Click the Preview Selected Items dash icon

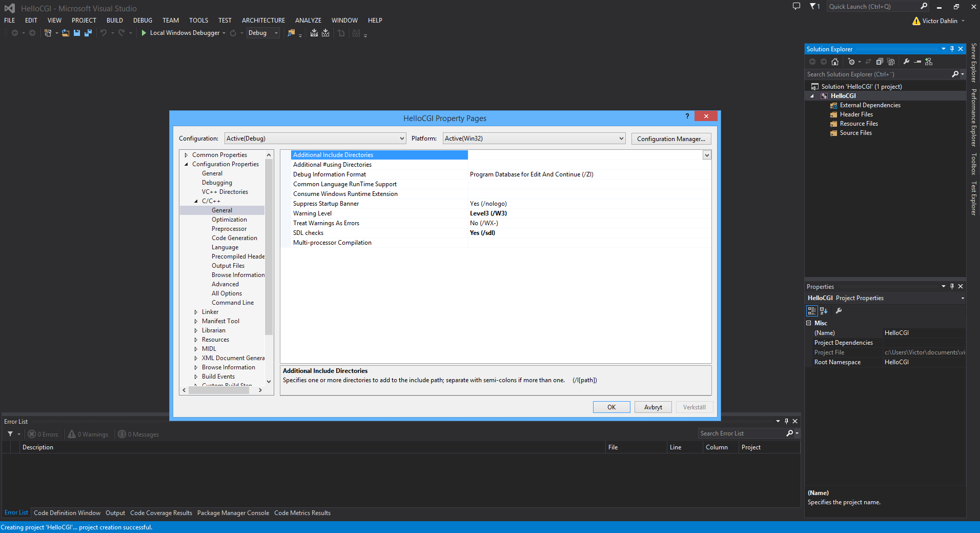(917, 62)
